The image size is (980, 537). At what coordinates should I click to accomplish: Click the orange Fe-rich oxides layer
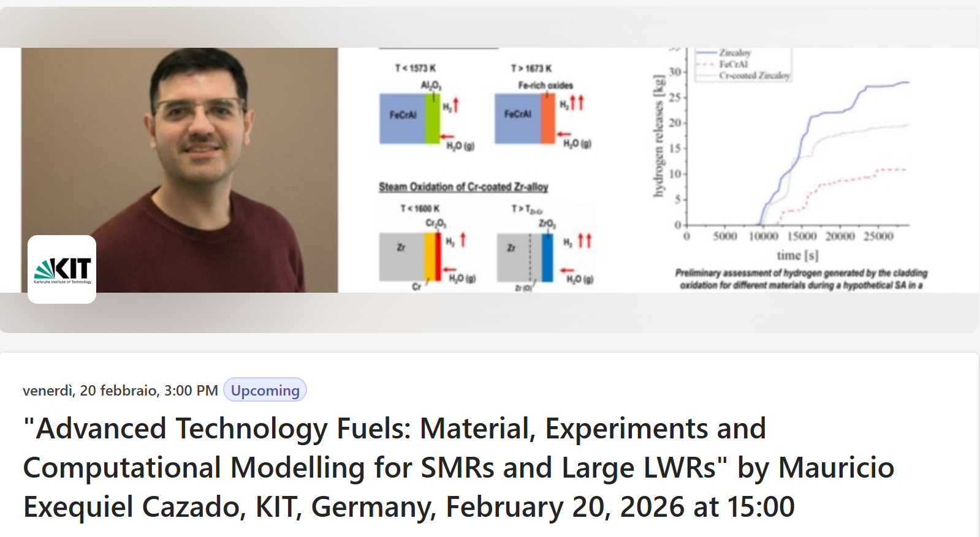click(x=547, y=118)
